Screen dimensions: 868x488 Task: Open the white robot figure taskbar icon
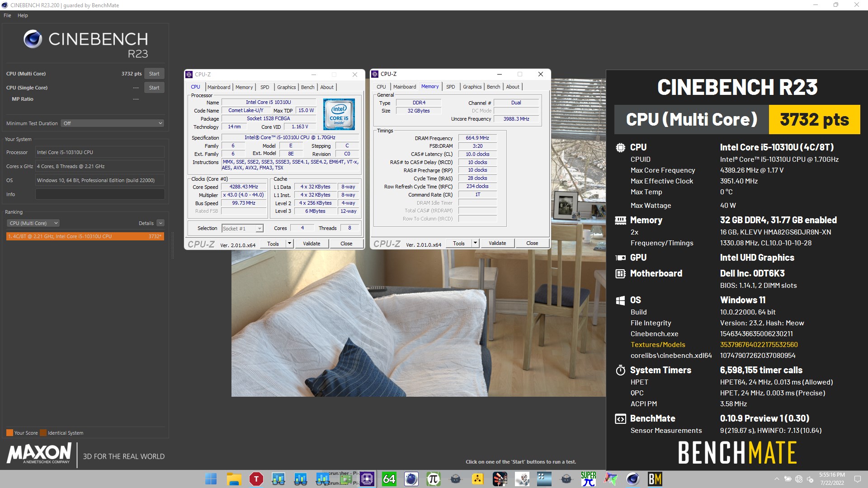(522, 479)
